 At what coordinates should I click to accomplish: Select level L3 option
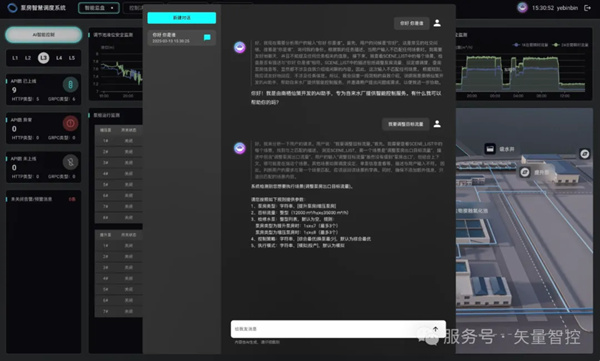tap(43, 58)
